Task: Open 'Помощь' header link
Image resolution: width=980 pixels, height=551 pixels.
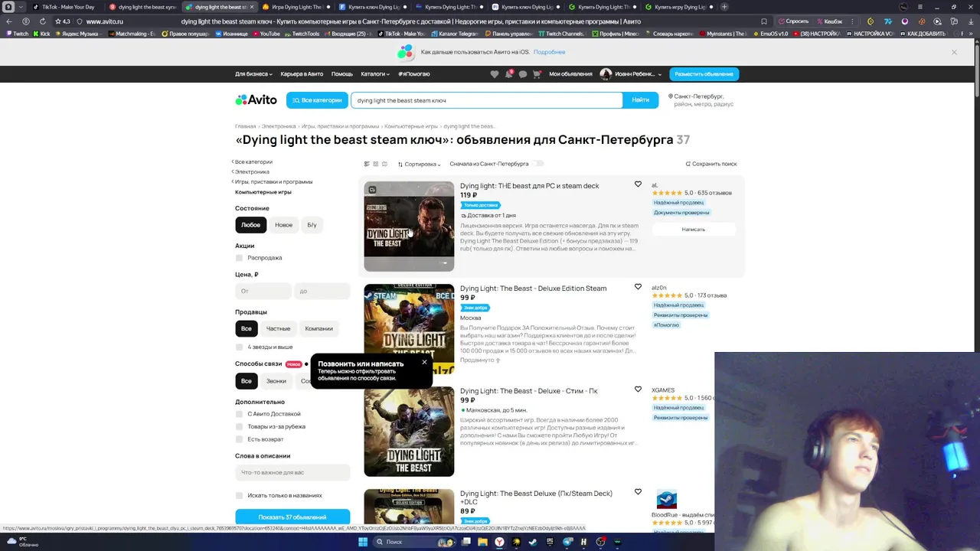Action: click(342, 74)
